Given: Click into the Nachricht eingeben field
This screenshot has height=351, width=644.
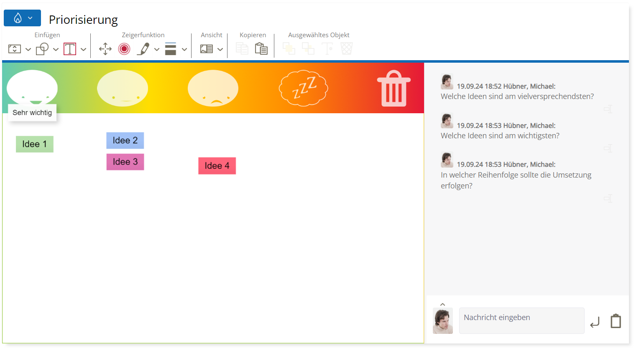Looking at the screenshot, I should [521, 320].
